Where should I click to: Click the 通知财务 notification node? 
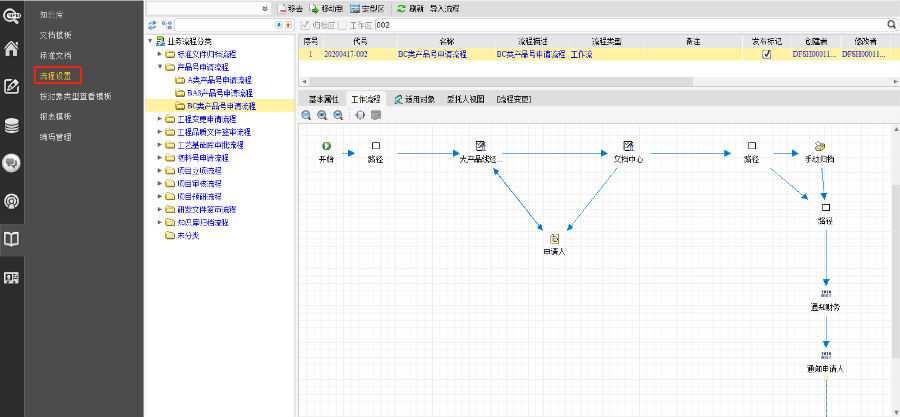click(x=826, y=294)
